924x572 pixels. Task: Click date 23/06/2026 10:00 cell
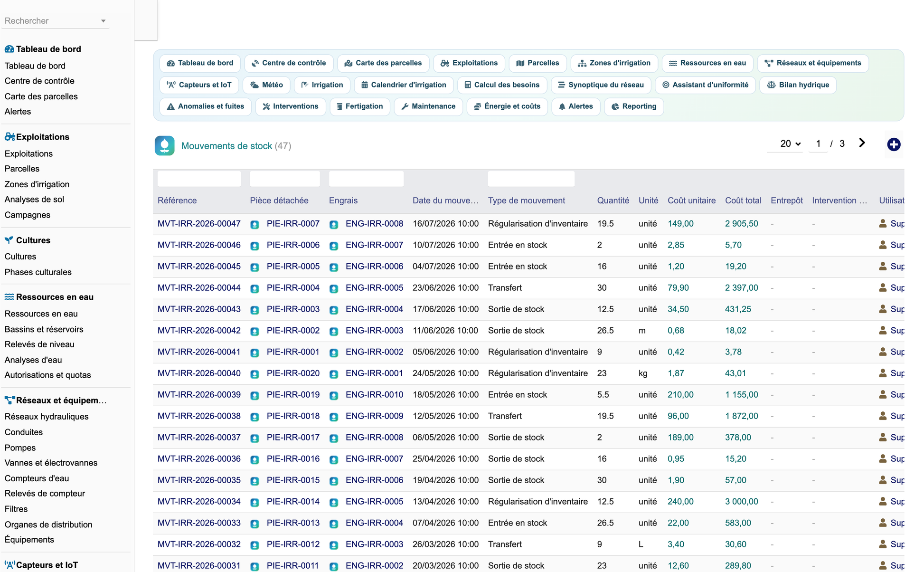pyautogui.click(x=445, y=288)
